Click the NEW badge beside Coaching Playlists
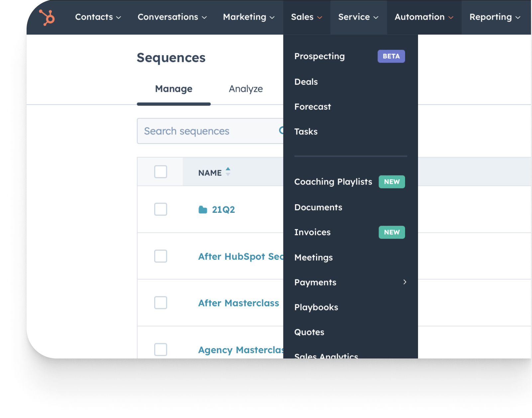Image resolution: width=532 pixels, height=418 pixels. coord(392,182)
